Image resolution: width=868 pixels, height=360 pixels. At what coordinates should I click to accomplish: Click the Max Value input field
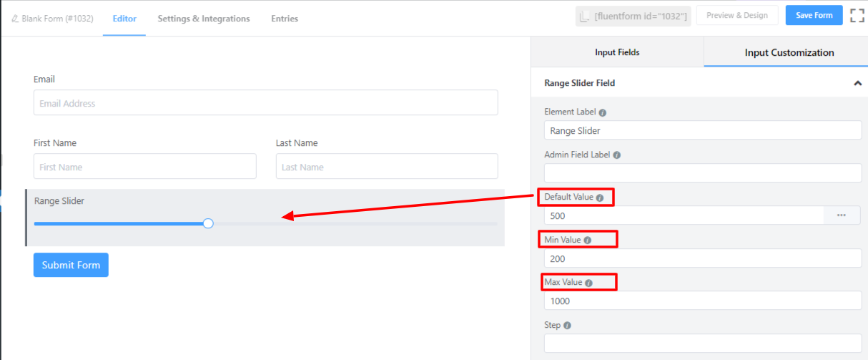pos(703,301)
